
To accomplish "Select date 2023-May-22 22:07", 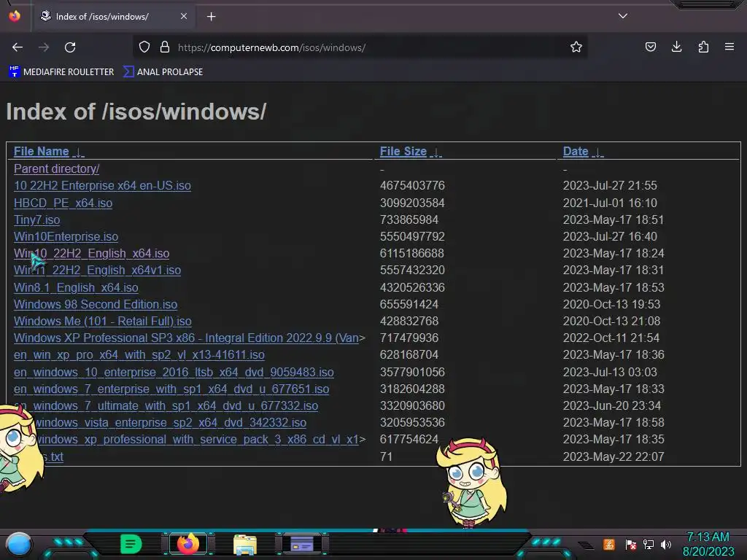I will click(614, 456).
